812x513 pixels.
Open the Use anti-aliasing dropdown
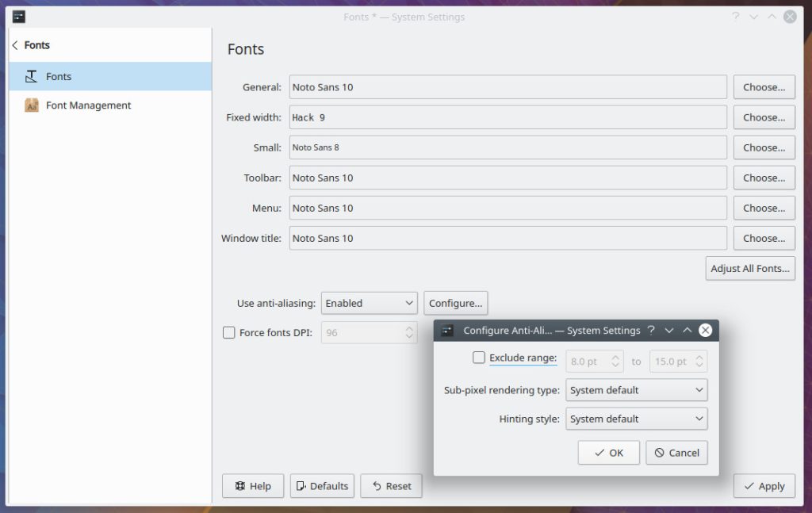pyautogui.click(x=370, y=303)
